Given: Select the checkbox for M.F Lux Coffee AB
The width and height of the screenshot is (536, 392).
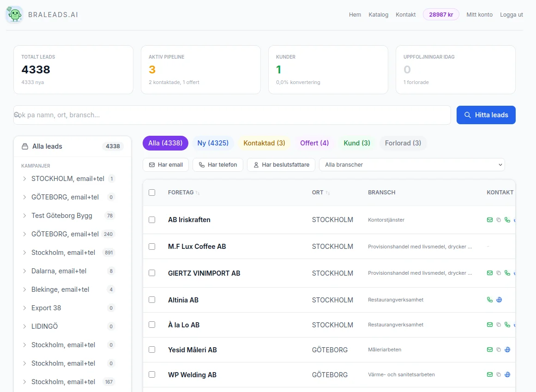Looking at the screenshot, I should [x=152, y=247].
